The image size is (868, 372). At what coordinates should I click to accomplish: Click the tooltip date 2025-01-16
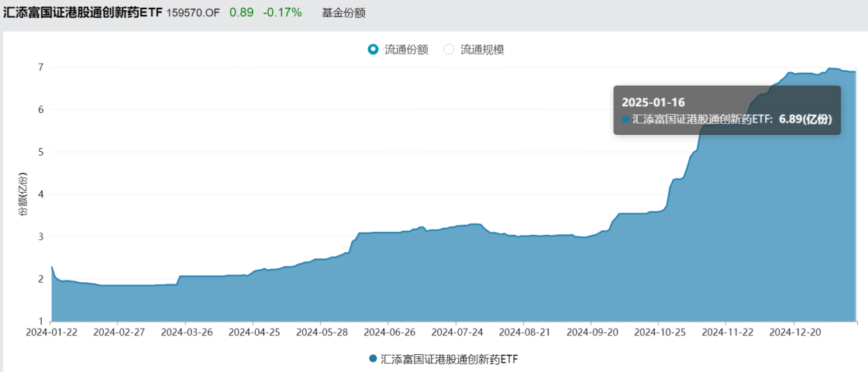[x=653, y=102]
